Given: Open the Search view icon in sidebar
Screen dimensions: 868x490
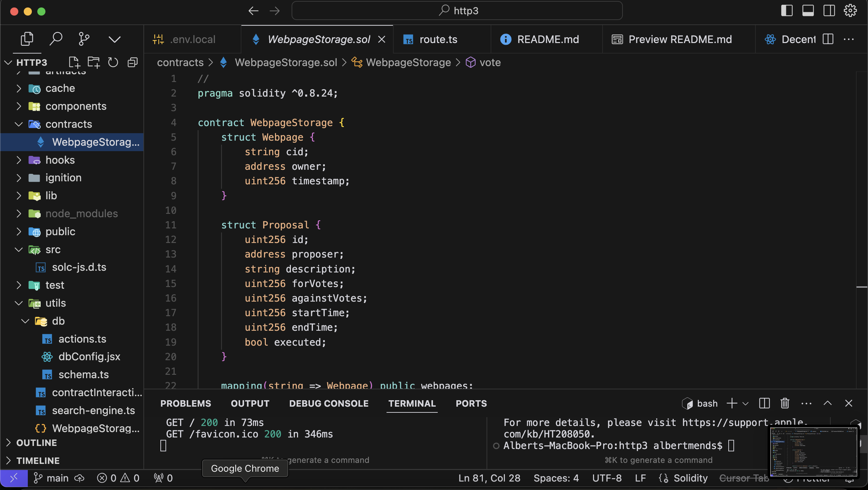Looking at the screenshot, I should click(56, 39).
